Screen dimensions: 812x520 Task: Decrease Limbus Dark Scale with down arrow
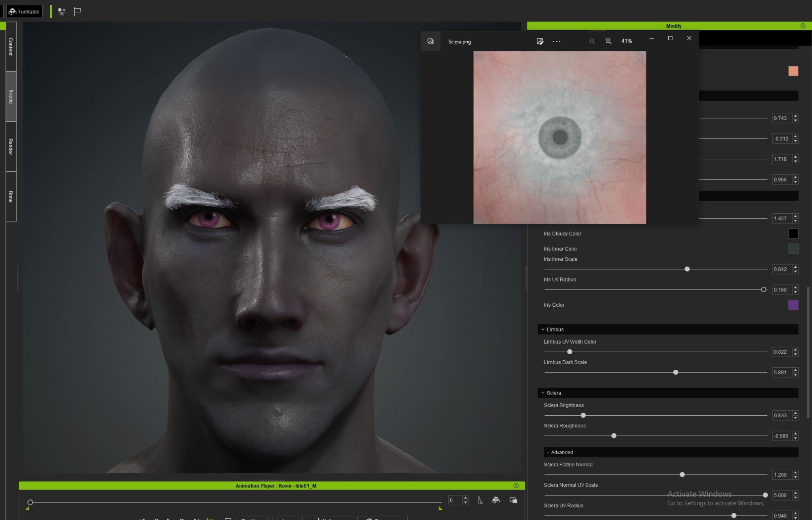(795, 375)
